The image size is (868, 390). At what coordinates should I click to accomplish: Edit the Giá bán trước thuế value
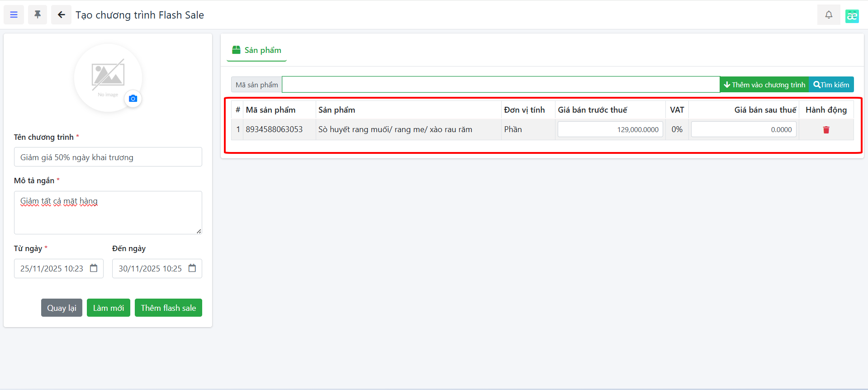pyautogui.click(x=610, y=129)
